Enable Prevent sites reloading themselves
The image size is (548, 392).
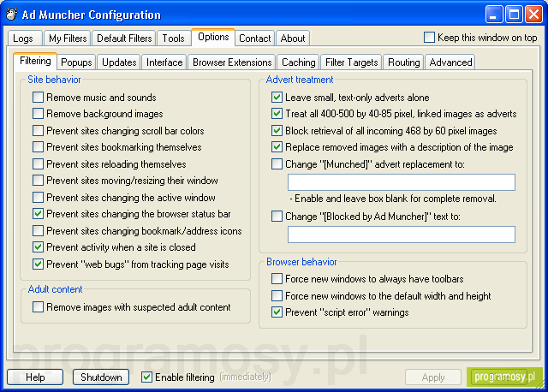(x=38, y=163)
